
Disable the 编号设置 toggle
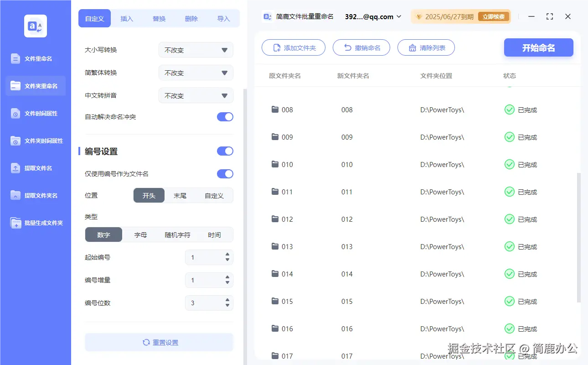[225, 151]
